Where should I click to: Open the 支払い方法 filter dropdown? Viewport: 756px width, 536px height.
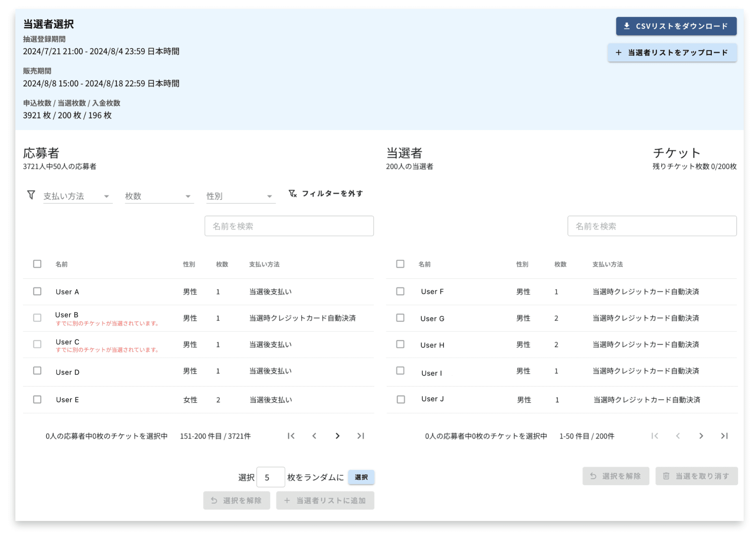coord(78,196)
